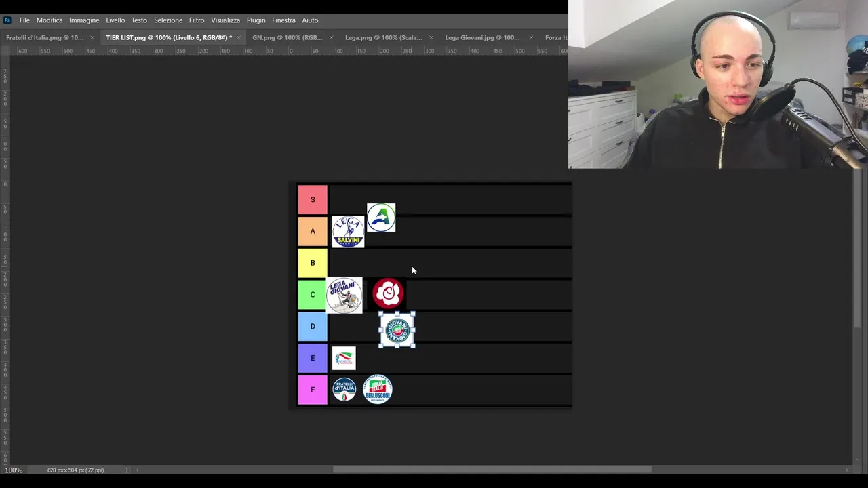Close the Lega Giovani.jpg tab
The width and height of the screenshot is (868, 488).
point(531,37)
